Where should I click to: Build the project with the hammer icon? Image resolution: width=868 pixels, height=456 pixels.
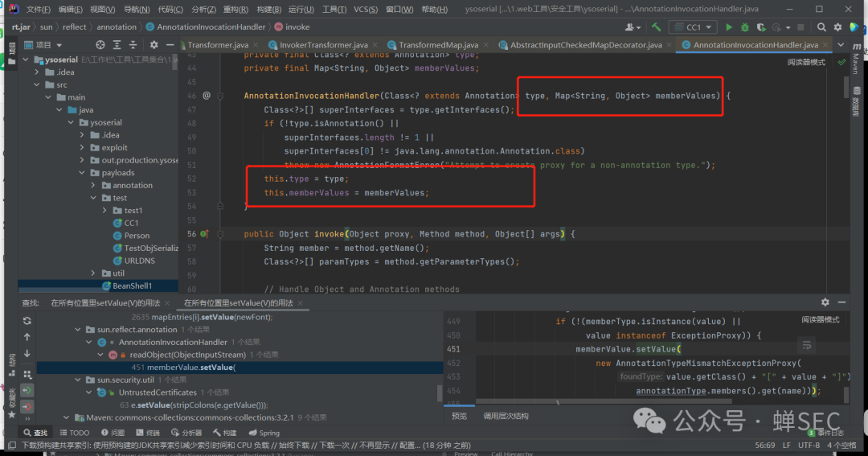tap(656, 27)
